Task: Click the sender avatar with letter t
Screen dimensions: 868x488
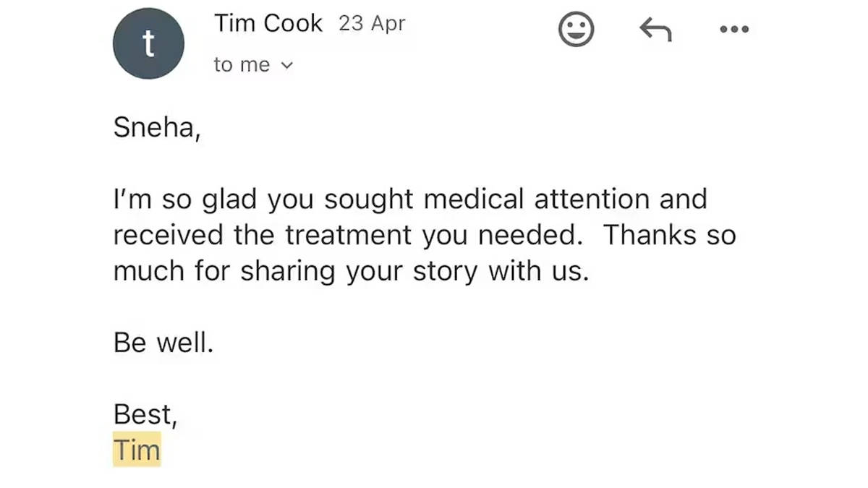Action: click(148, 44)
